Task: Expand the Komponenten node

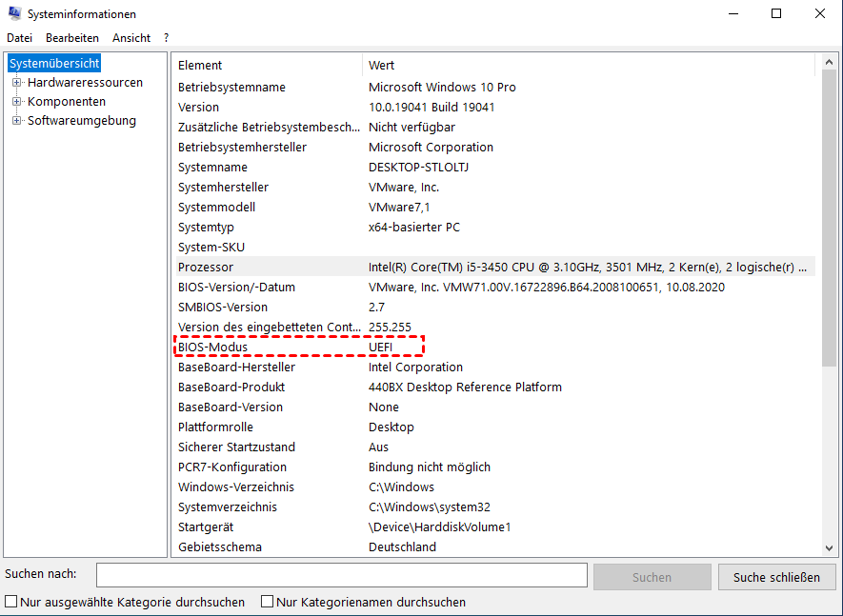Action: (x=16, y=102)
